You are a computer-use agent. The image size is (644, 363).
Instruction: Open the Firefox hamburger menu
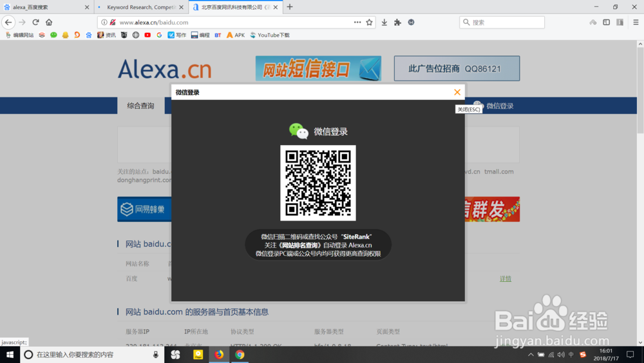pyautogui.click(x=636, y=22)
